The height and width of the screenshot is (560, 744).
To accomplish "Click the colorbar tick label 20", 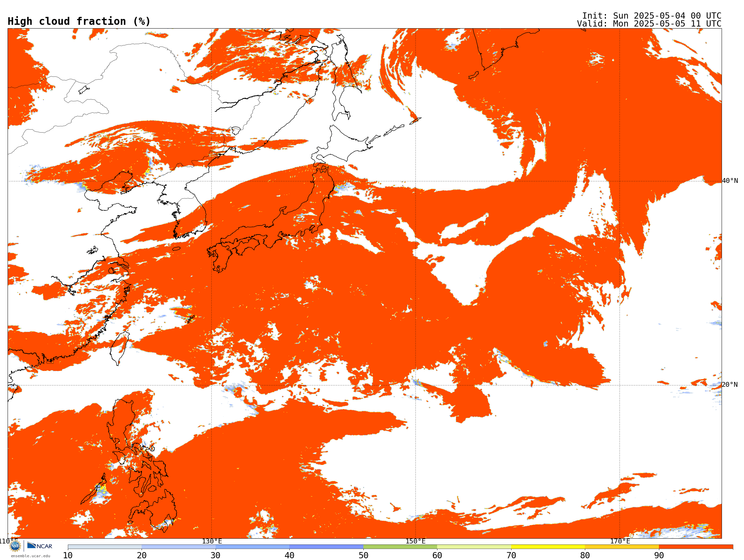I will (x=142, y=556).
